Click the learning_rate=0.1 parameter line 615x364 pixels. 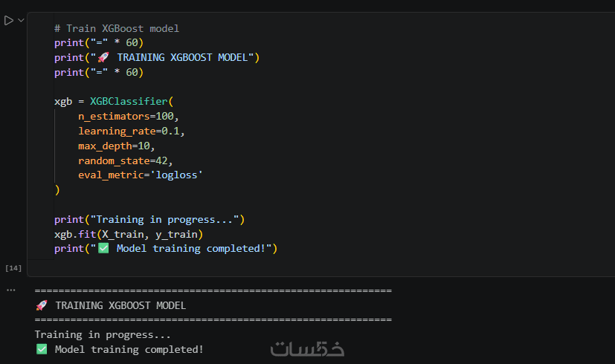click(x=131, y=131)
